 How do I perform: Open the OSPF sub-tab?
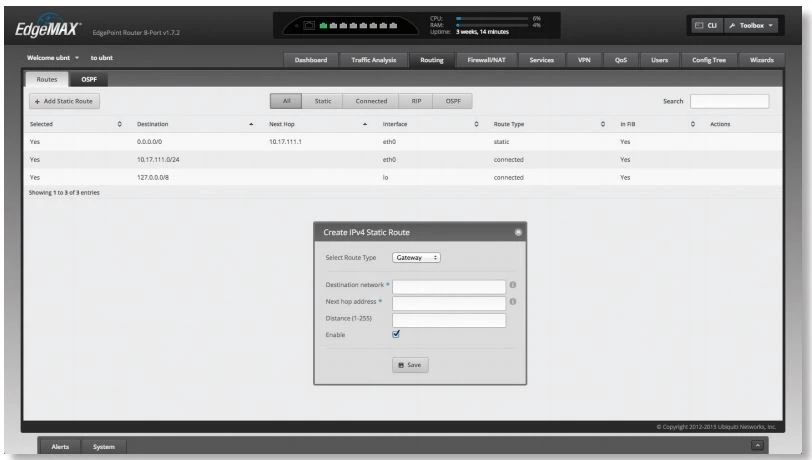pyautogui.click(x=91, y=78)
